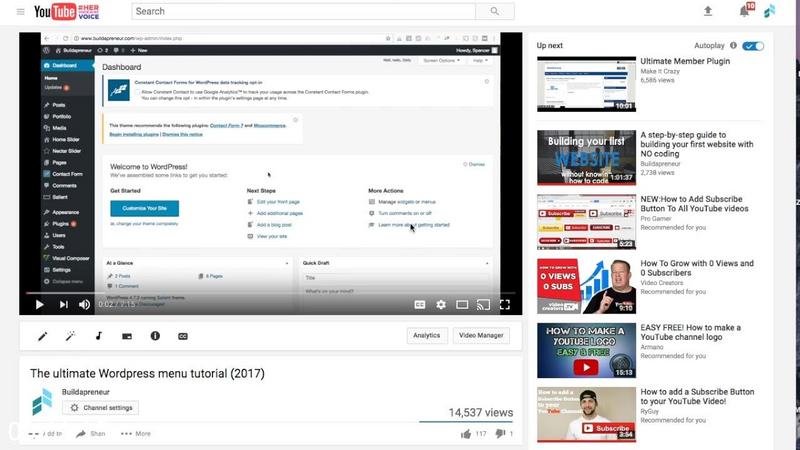The height and width of the screenshot is (450, 800).
Task: Open Video Manager button
Action: tap(481, 335)
